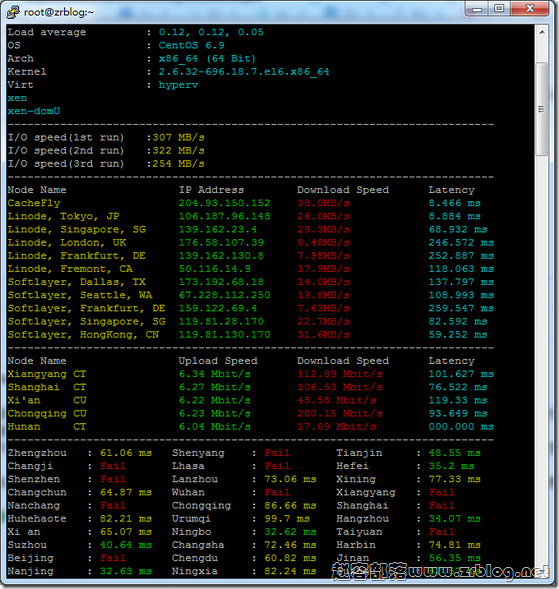Click the 307 MB/s first-run I/O speed
Viewport: 559px width, 589px height.
178,137
